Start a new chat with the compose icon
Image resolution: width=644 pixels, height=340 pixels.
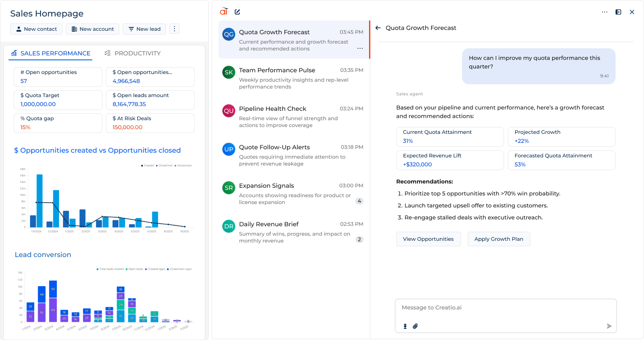click(x=237, y=12)
